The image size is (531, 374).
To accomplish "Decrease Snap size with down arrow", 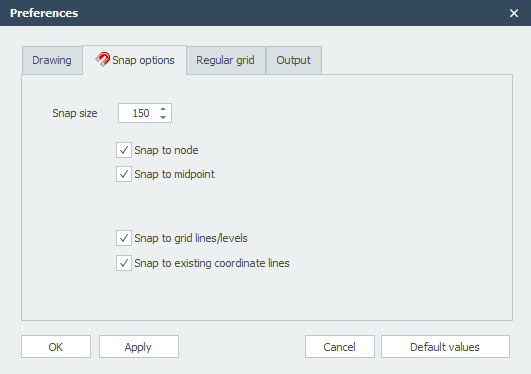I will click(x=163, y=117).
